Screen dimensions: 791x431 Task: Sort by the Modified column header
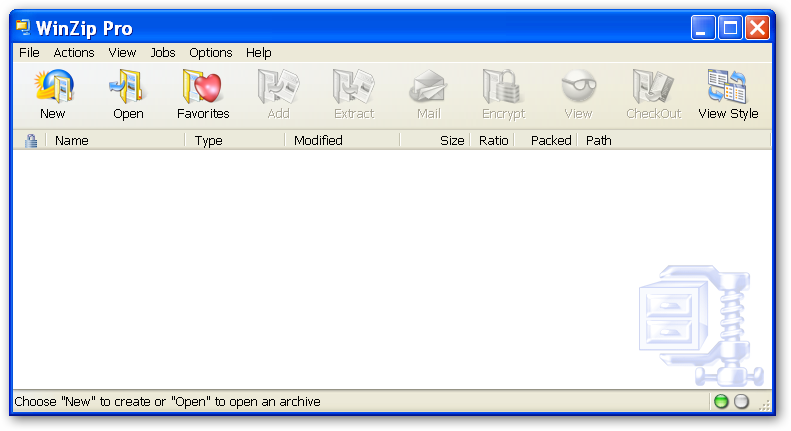(x=343, y=140)
